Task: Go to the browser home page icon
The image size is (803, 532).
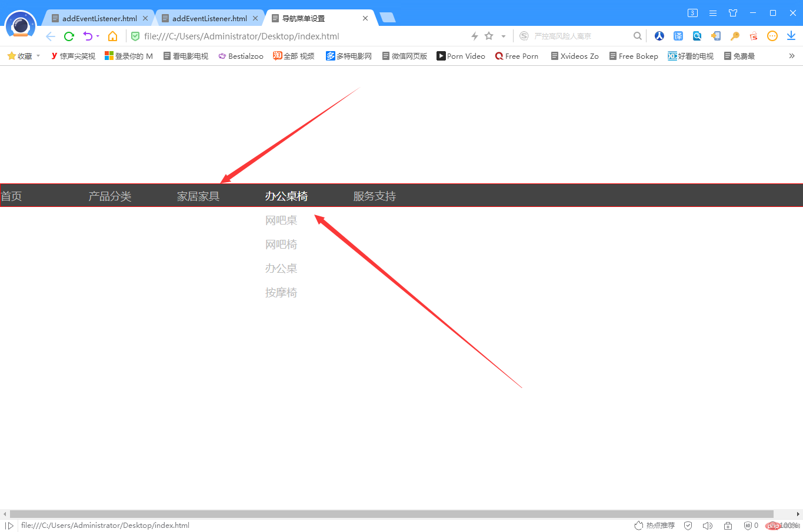Action: pyautogui.click(x=112, y=36)
